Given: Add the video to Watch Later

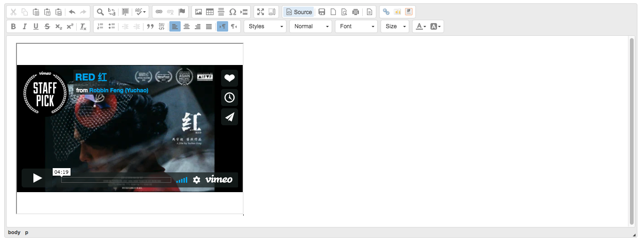Looking at the screenshot, I should coord(230,97).
